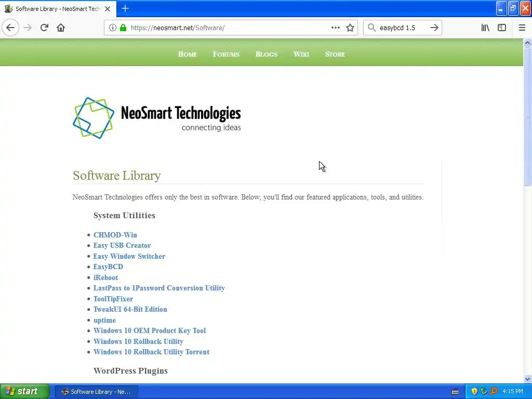This screenshot has width=532, height=399.
Task: Open the Blogs navigation item
Action: (267, 54)
